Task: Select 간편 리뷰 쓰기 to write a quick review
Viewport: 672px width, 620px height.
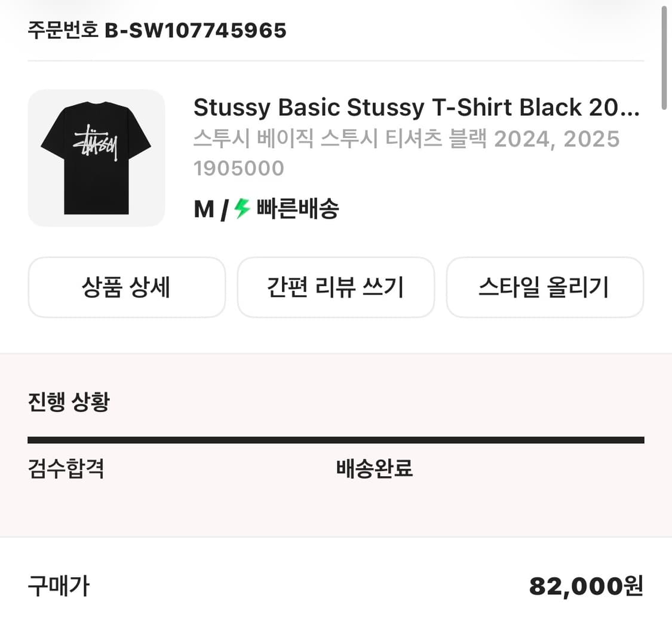Action: click(x=336, y=287)
